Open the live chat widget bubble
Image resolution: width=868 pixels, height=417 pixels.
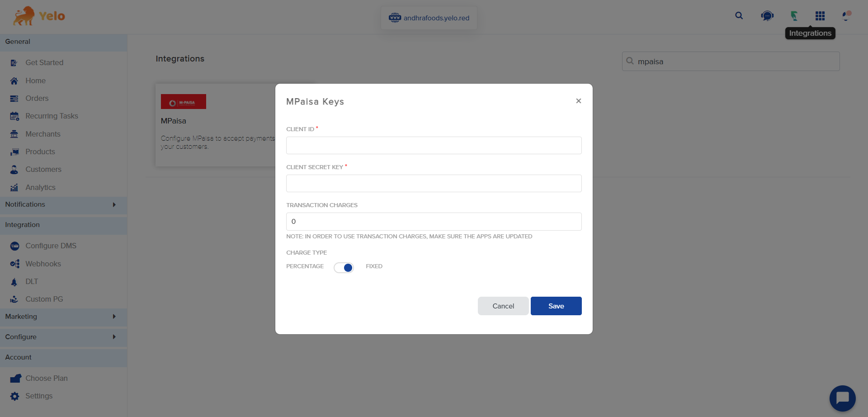[842, 398]
